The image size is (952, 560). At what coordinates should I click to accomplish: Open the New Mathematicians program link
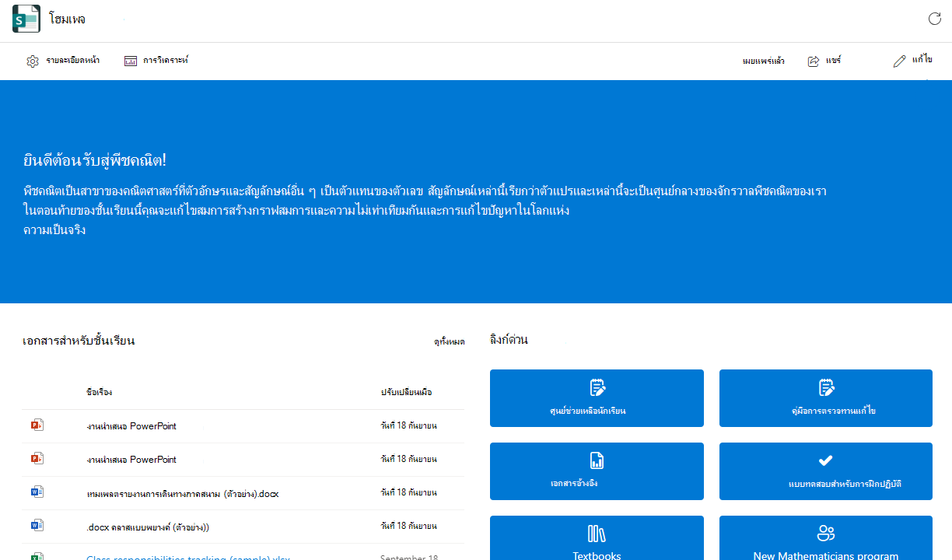pyautogui.click(x=826, y=538)
